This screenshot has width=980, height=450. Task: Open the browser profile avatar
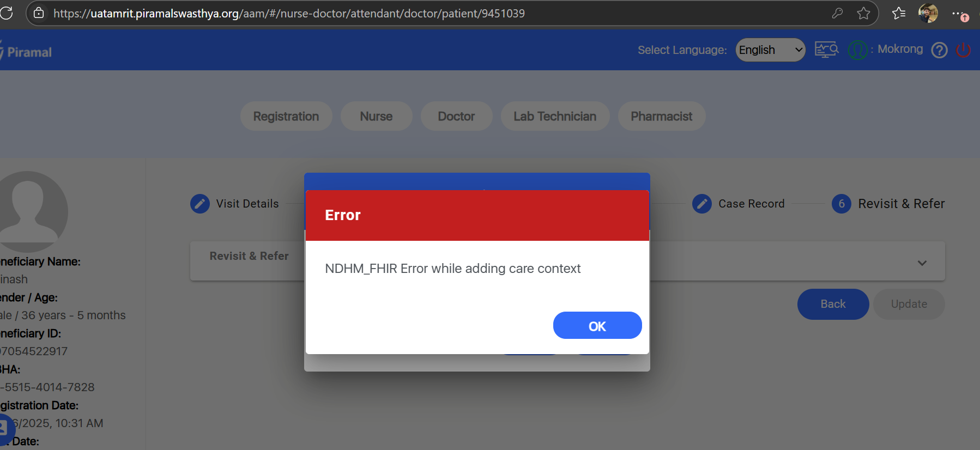[928, 13]
